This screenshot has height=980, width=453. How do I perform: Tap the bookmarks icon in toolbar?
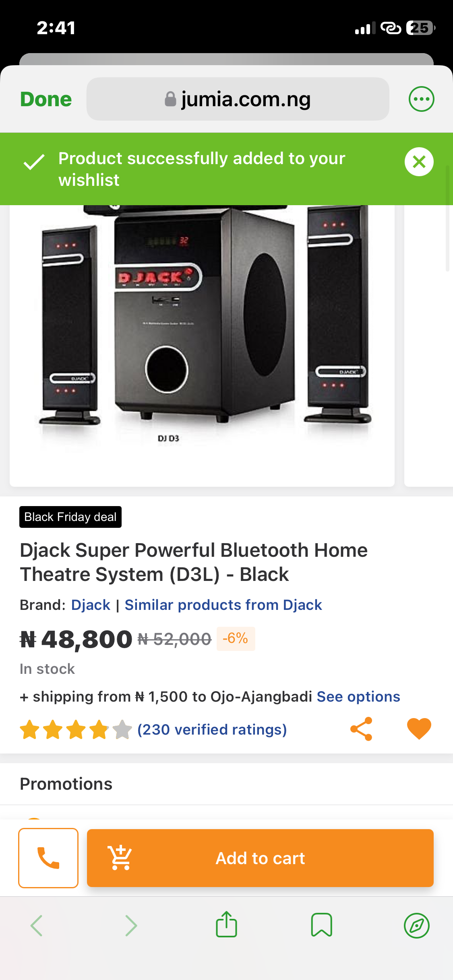pyautogui.click(x=321, y=925)
